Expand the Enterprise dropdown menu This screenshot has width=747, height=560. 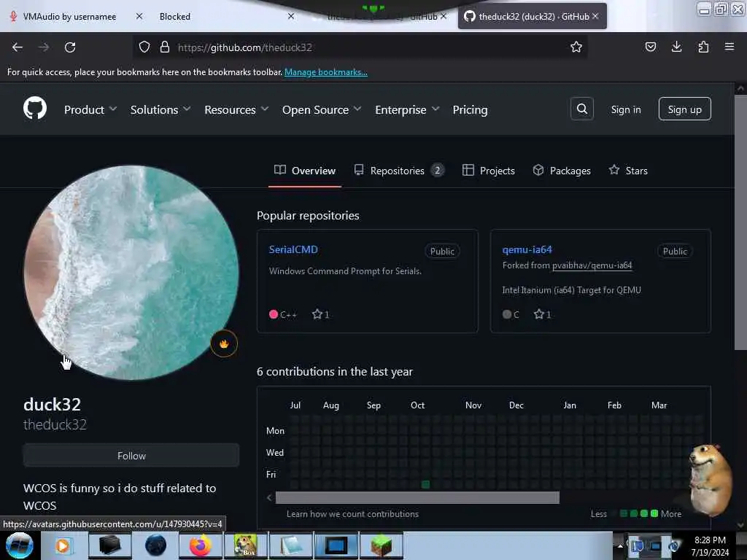click(x=407, y=109)
